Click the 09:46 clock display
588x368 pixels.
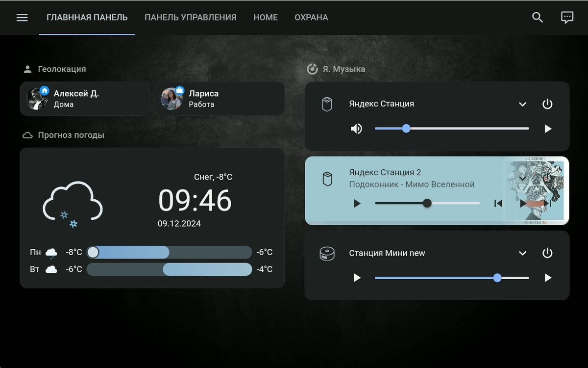click(x=195, y=200)
